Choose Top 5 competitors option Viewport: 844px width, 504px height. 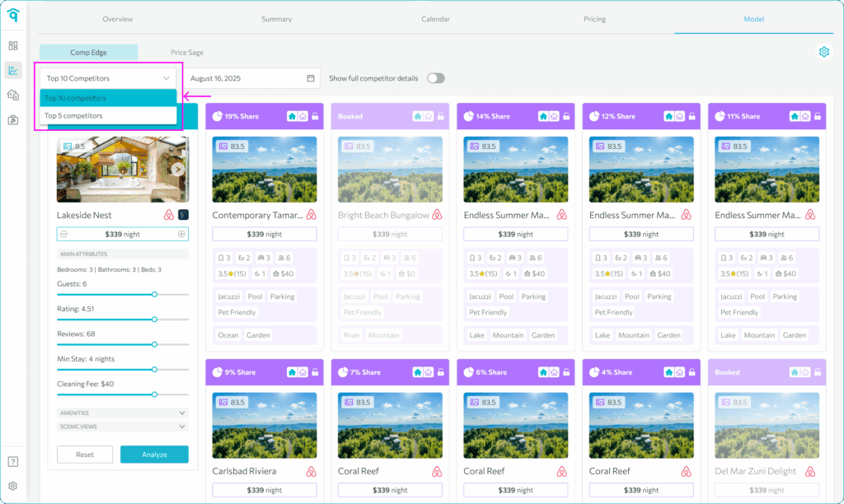coord(108,115)
